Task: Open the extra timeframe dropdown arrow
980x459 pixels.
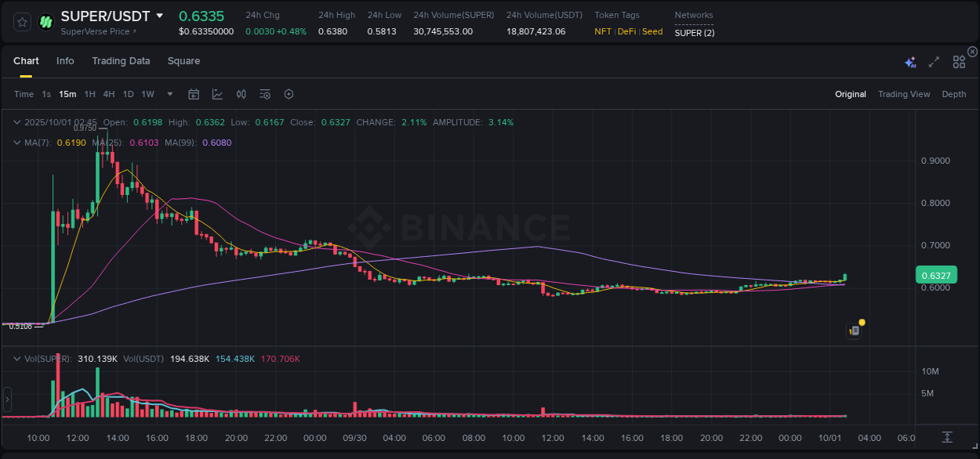Action: tap(169, 94)
